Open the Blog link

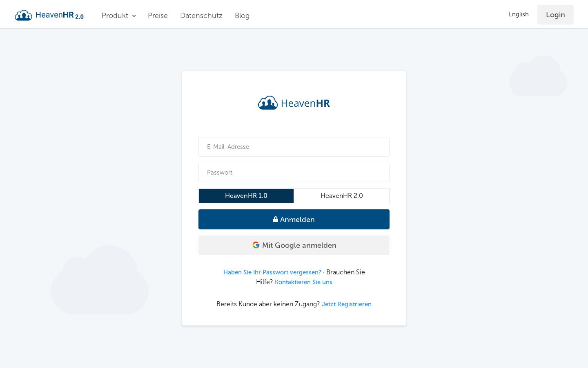242,16
